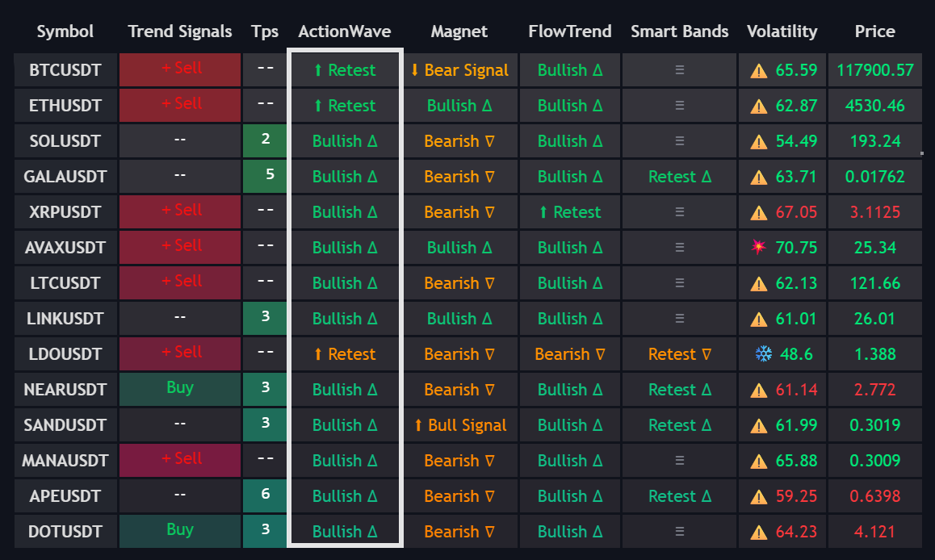Click Smart Bands neutral bars icon for DOTUSDT

(679, 532)
